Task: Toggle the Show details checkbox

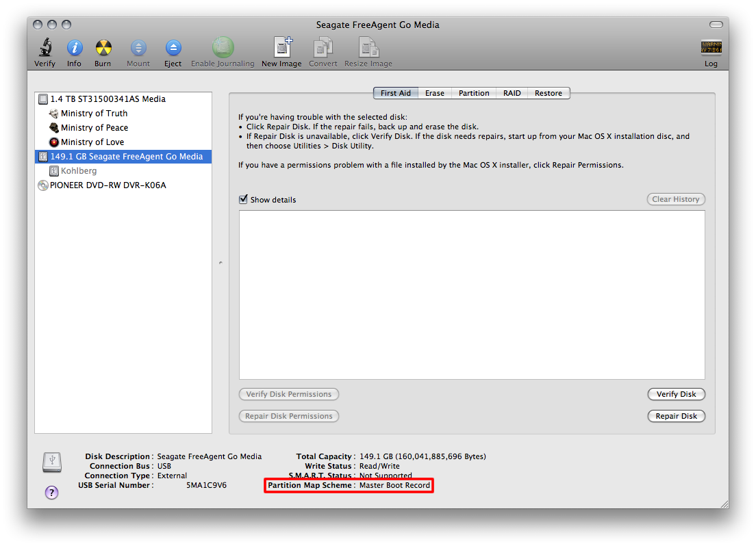Action: point(244,199)
